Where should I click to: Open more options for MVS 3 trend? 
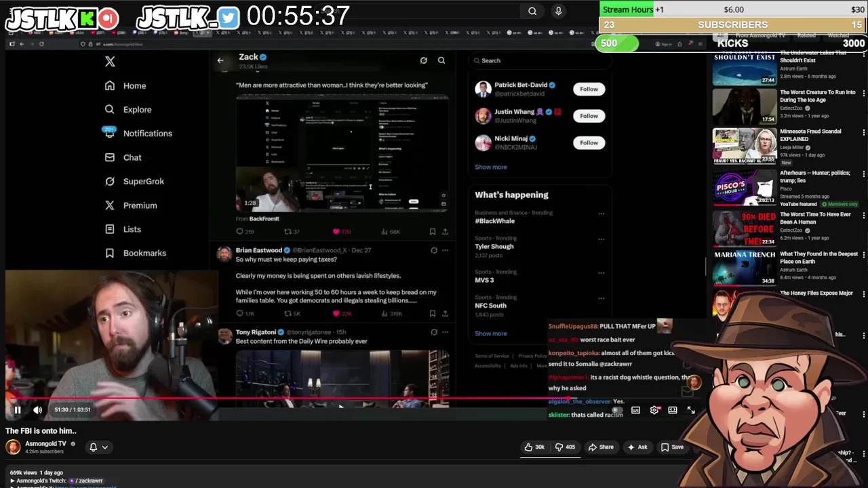[x=601, y=273]
